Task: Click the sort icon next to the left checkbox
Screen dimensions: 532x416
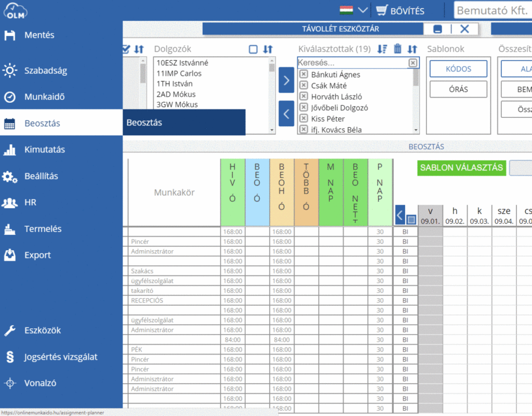Action: pos(139,49)
